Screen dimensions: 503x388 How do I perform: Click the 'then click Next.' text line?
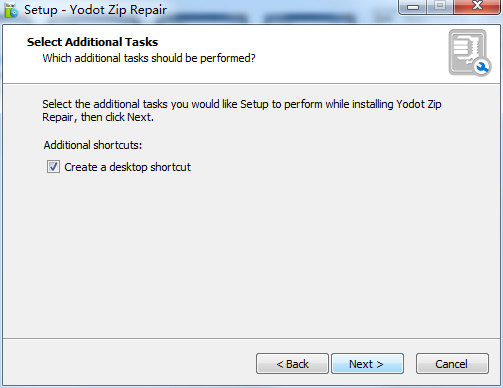[x=117, y=117]
